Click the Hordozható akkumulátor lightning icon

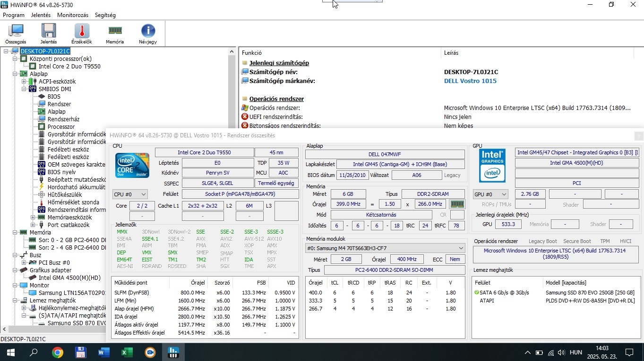click(42, 187)
